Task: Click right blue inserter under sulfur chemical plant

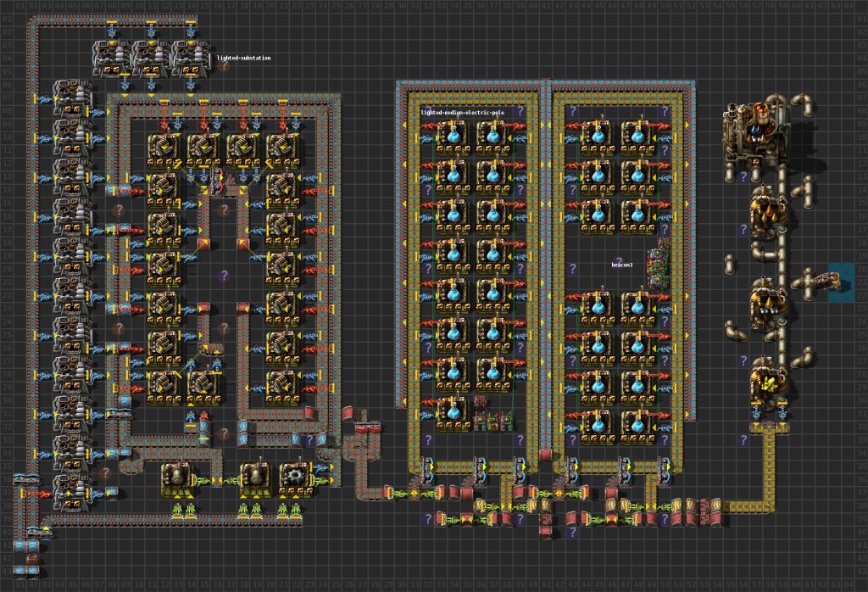Action: click(x=782, y=413)
